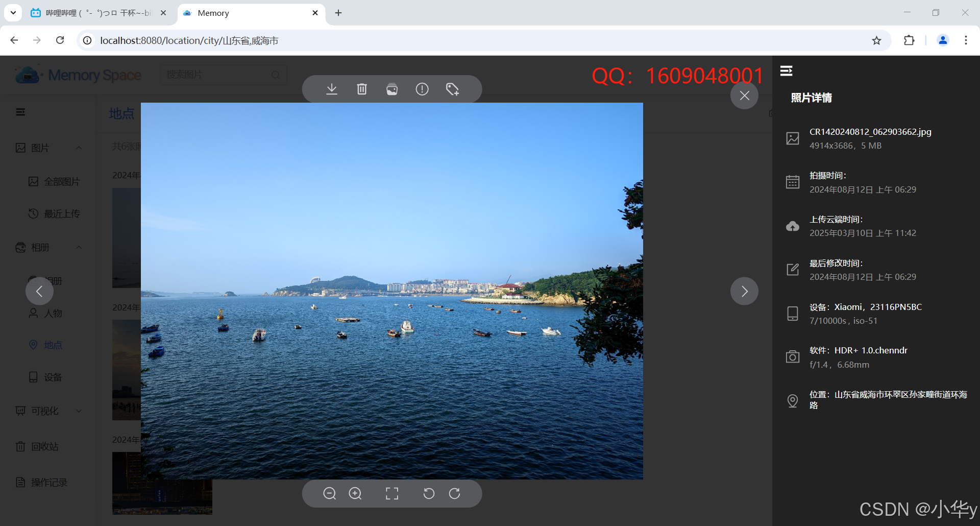Open 操作记录 in the sidebar

tap(42, 482)
